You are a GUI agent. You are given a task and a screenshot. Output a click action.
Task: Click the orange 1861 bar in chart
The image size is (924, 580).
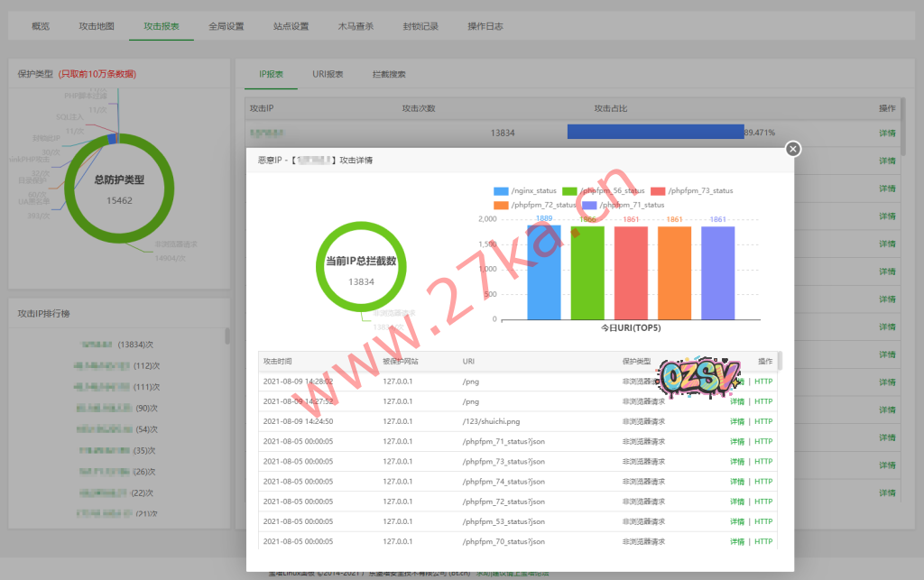pos(675,272)
